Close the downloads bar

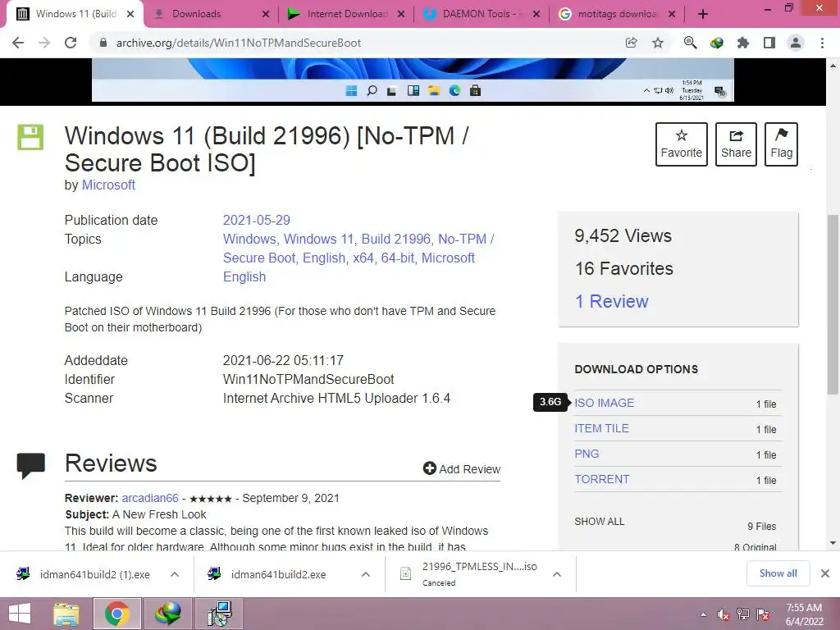[x=825, y=573]
